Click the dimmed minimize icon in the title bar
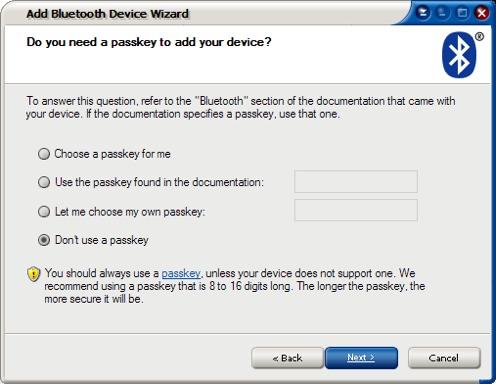Viewport: 496px width, 384px height. [442, 13]
